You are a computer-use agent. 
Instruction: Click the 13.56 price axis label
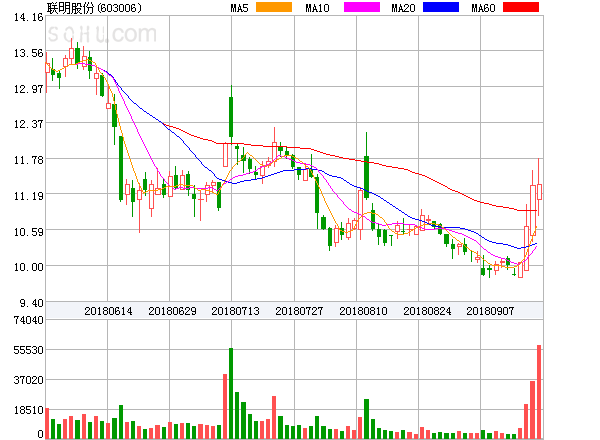pyautogui.click(x=29, y=53)
